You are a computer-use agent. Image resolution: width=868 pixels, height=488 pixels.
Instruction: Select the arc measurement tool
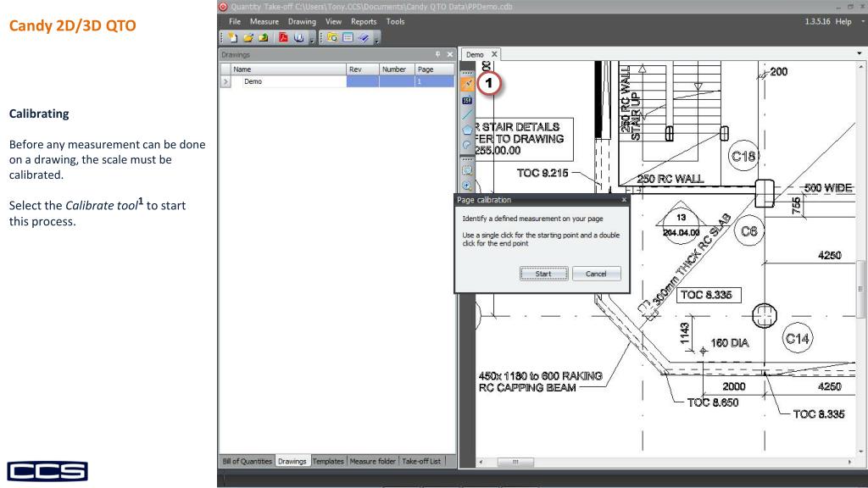click(x=467, y=144)
